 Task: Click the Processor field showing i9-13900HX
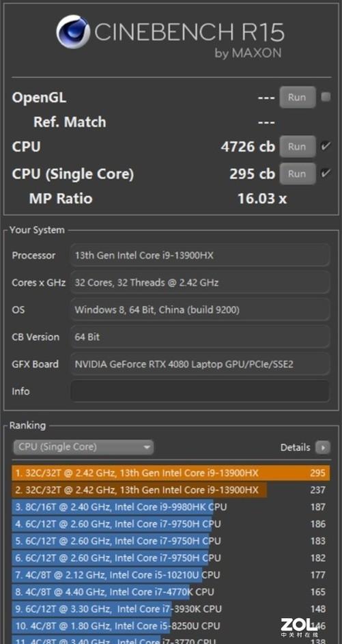[x=200, y=255]
